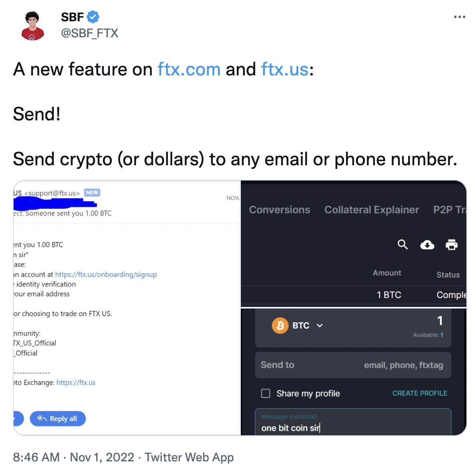
Task: Click the ftx.us onboarding signup link
Action: (106, 274)
